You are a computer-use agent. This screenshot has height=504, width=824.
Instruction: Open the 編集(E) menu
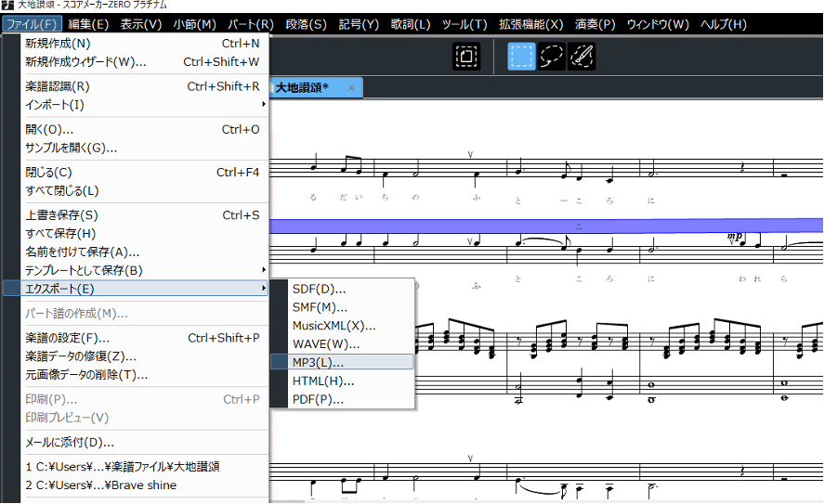(x=88, y=24)
